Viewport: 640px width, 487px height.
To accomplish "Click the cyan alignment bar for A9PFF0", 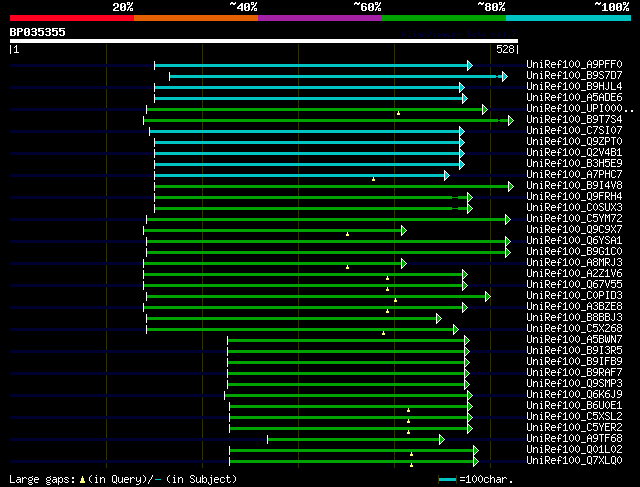I will tap(311, 65).
